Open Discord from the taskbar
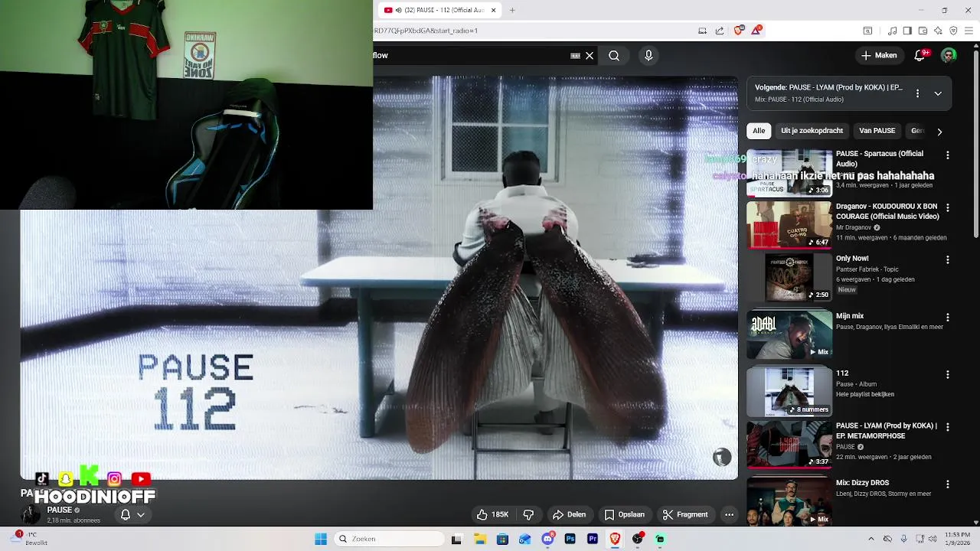This screenshot has height=551, width=980. [547, 539]
